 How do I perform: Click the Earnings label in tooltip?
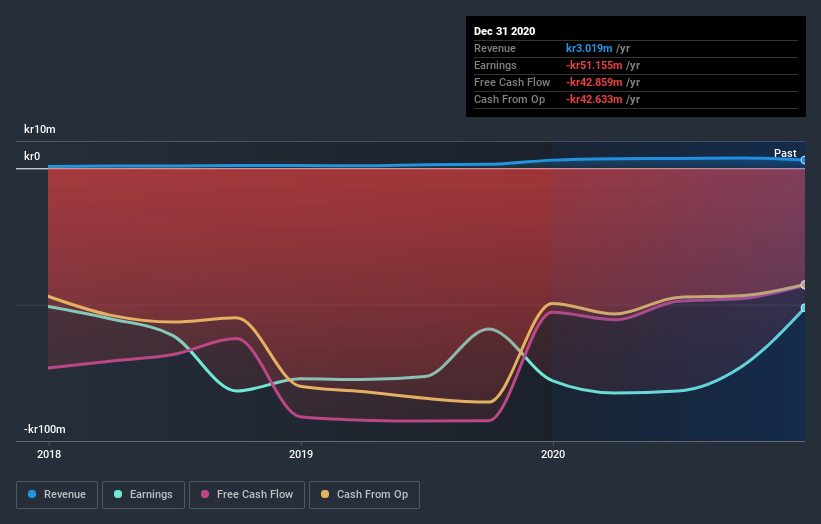495,65
